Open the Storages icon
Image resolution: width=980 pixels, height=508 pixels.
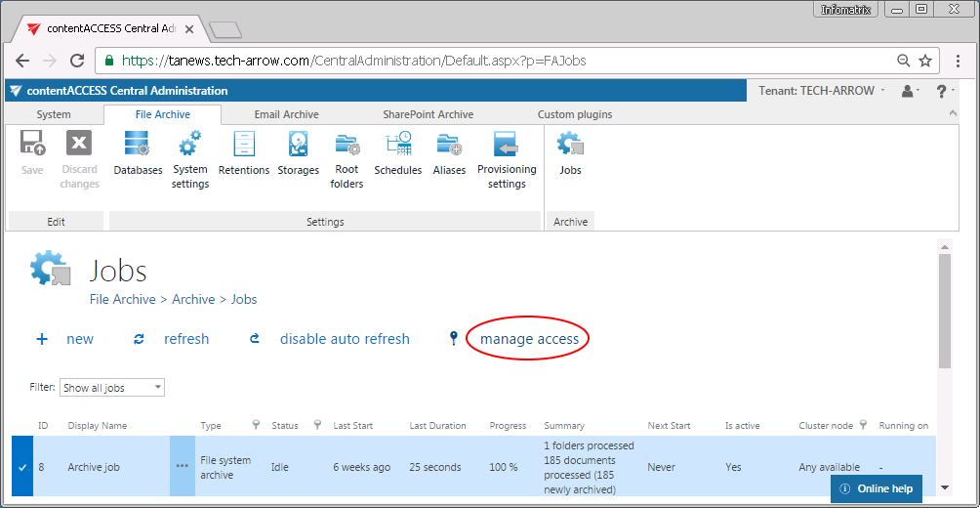pyautogui.click(x=298, y=154)
